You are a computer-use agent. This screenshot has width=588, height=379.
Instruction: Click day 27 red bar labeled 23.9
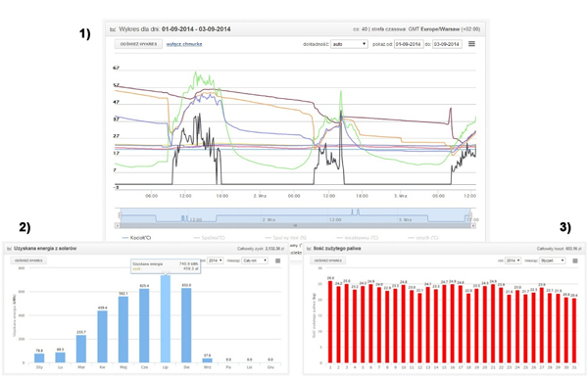pos(542,325)
